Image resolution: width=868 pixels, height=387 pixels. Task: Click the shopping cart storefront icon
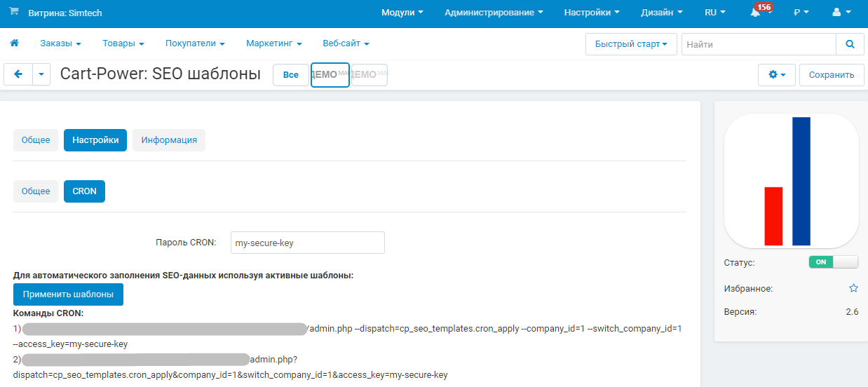14,12
